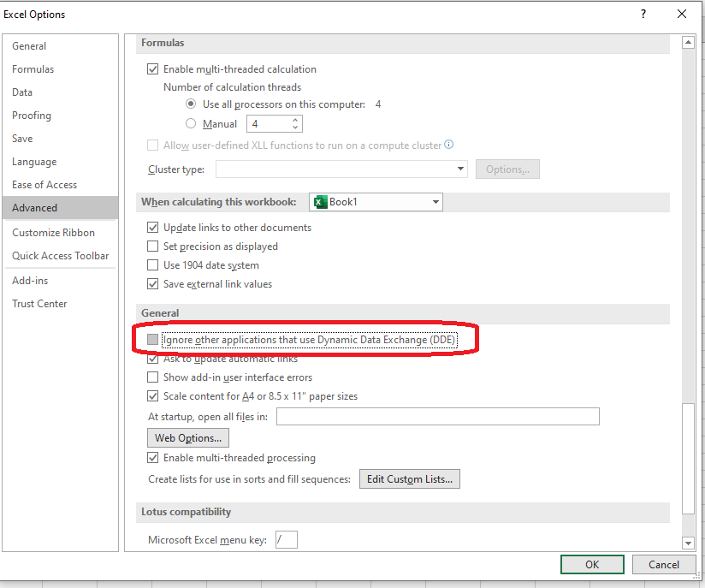
Task: Click the vertical scrollbar thumb
Action: [x=688, y=459]
